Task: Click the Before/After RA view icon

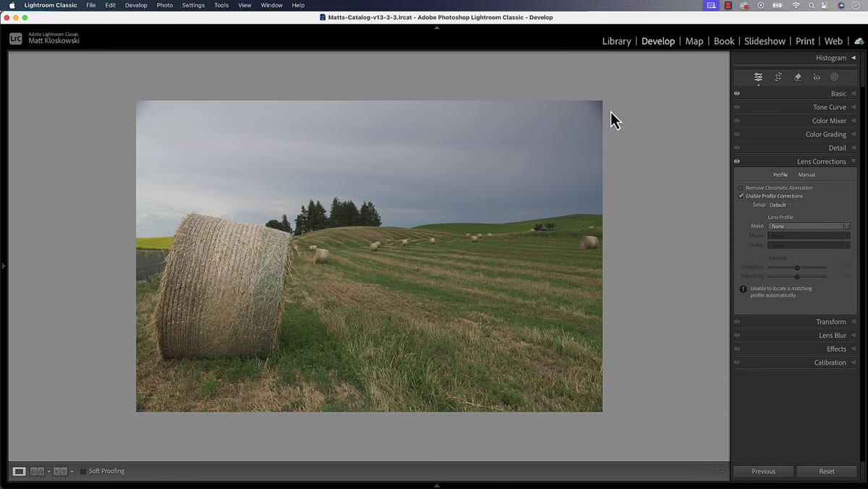Action: tap(37, 472)
